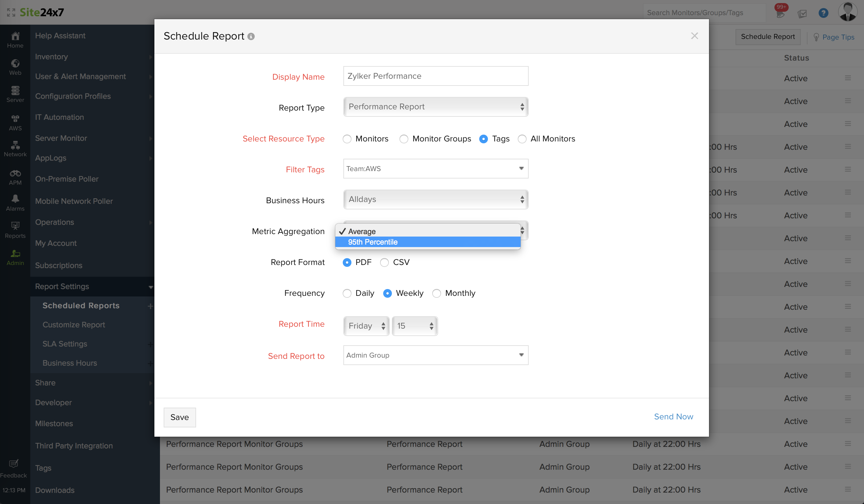Select the All Monitors radio button
Screen dimensions: 864x504
pyautogui.click(x=522, y=139)
